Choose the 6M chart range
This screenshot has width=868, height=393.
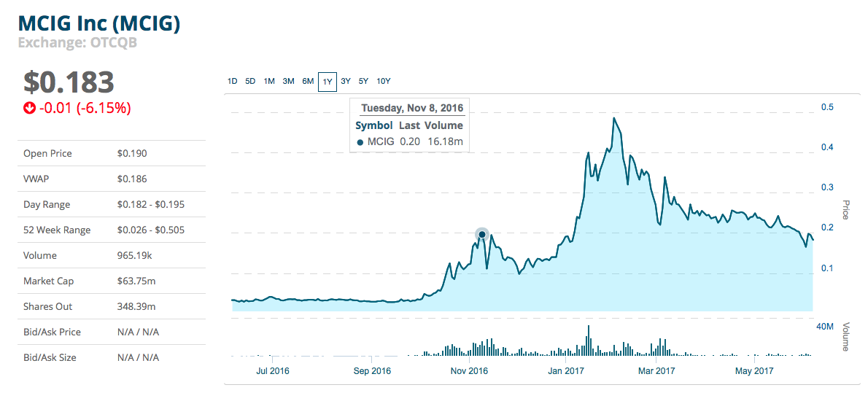[308, 82]
